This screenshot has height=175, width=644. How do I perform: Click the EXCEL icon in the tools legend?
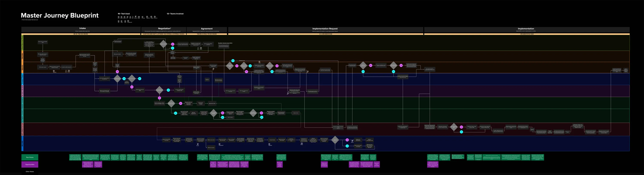point(135,17)
